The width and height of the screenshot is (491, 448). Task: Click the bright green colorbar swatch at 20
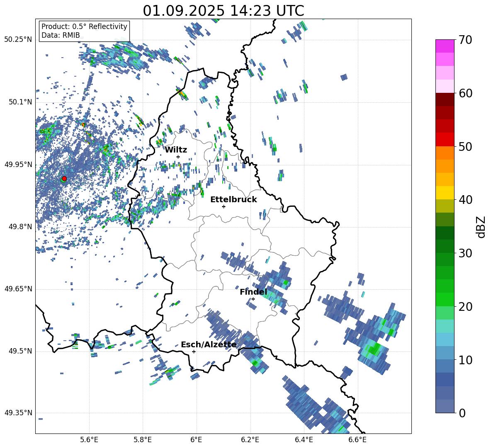[445, 299]
